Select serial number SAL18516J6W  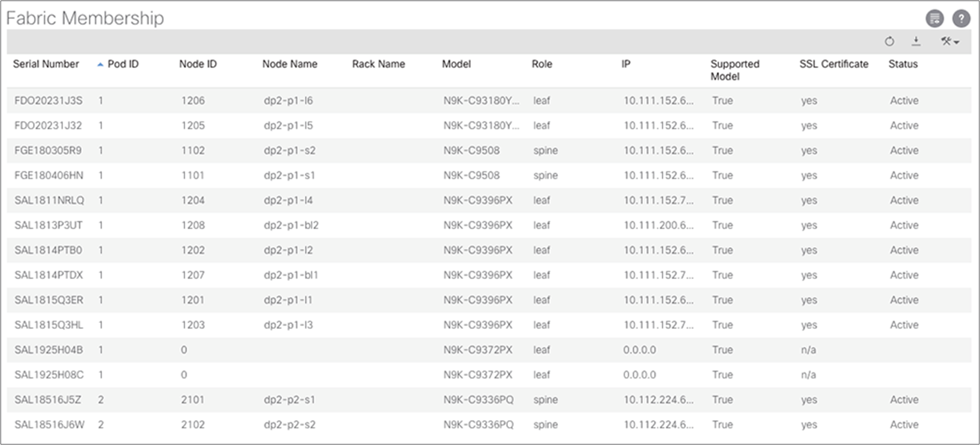pyautogui.click(x=49, y=425)
